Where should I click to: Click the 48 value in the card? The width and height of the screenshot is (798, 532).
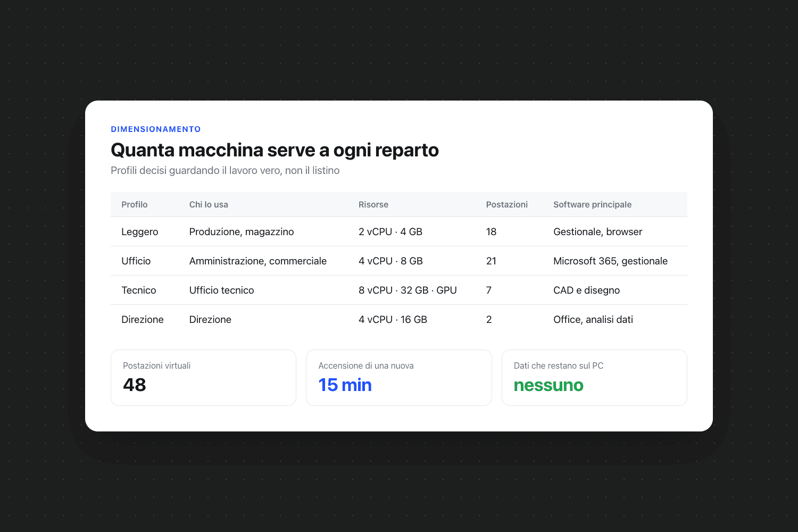point(135,385)
